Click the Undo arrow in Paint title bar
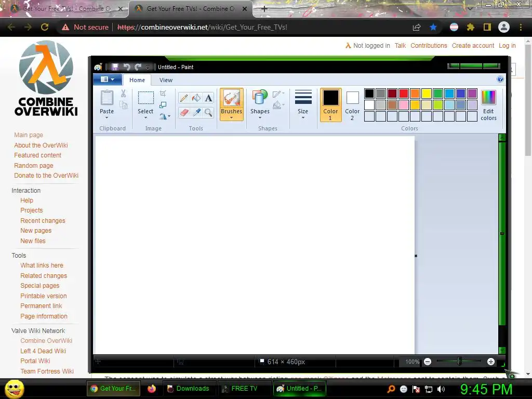 127,67
